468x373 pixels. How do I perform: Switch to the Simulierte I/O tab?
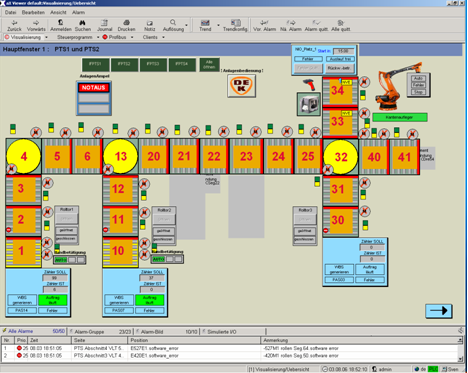[x=233, y=332]
